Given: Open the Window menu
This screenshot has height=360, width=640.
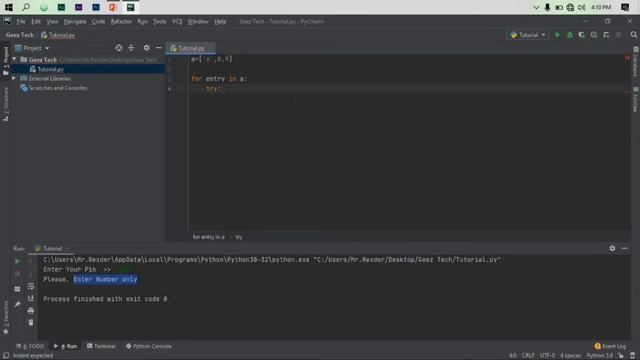Looking at the screenshot, I should (198, 22).
